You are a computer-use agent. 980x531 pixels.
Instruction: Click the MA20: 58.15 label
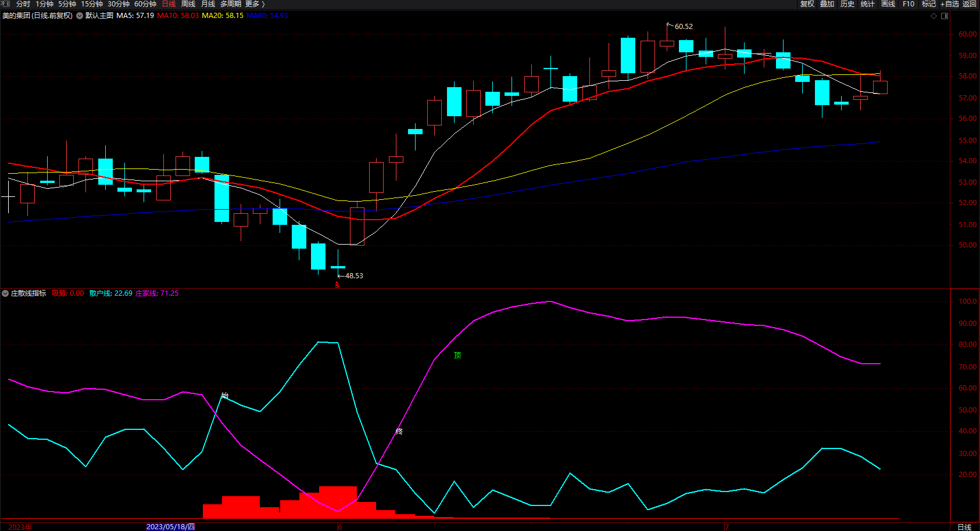(x=223, y=16)
